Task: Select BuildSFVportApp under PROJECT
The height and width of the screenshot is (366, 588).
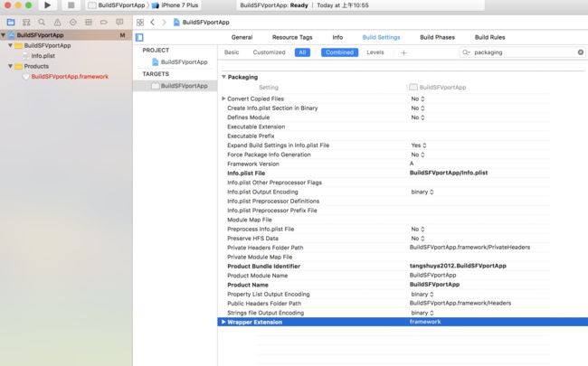Action: click(184, 61)
